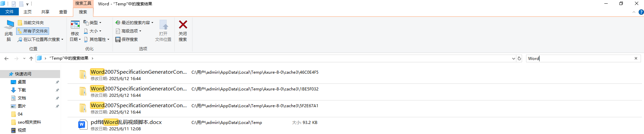The height and width of the screenshot is (134, 644).
Task: Expand the Type (类型) filter dropdown
Action: coord(92,23)
